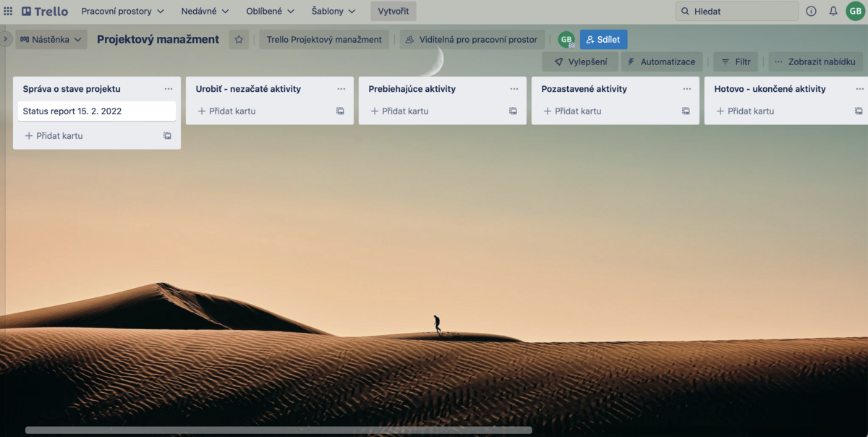Open the app switcher grid icon
This screenshot has width=868, height=437.
(8, 11)
